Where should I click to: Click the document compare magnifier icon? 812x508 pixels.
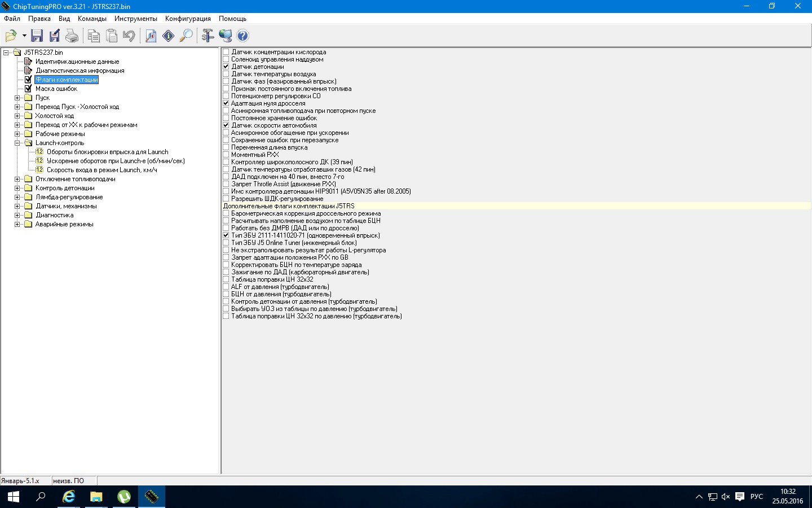click(151, 36)
